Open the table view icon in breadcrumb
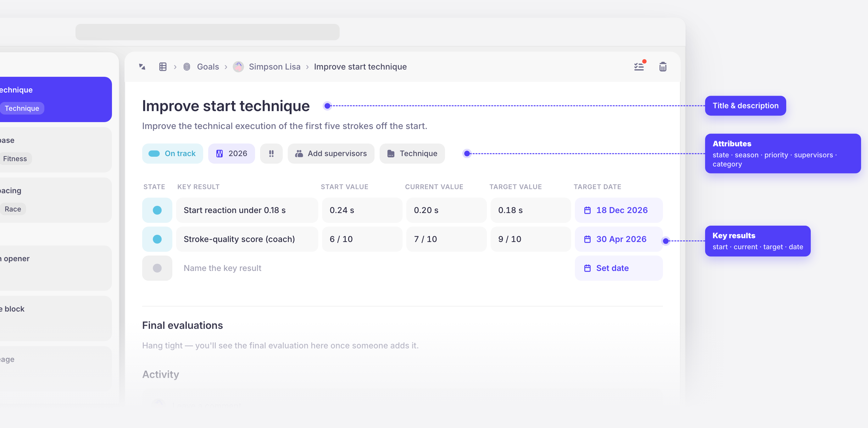 pos(163,67)
